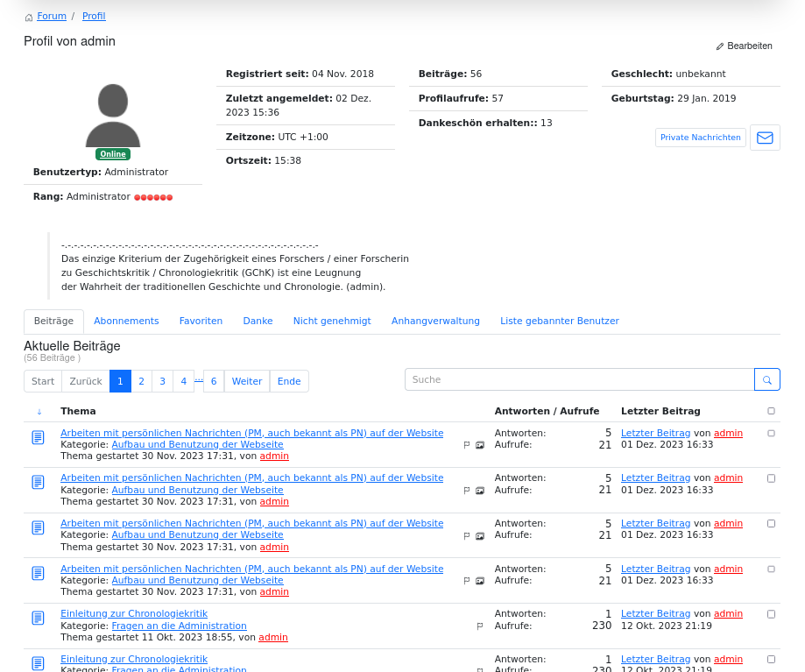Viewport: 805px width, 672px height.
Task: Focus the Suche search input field
Action: (579, 379)
